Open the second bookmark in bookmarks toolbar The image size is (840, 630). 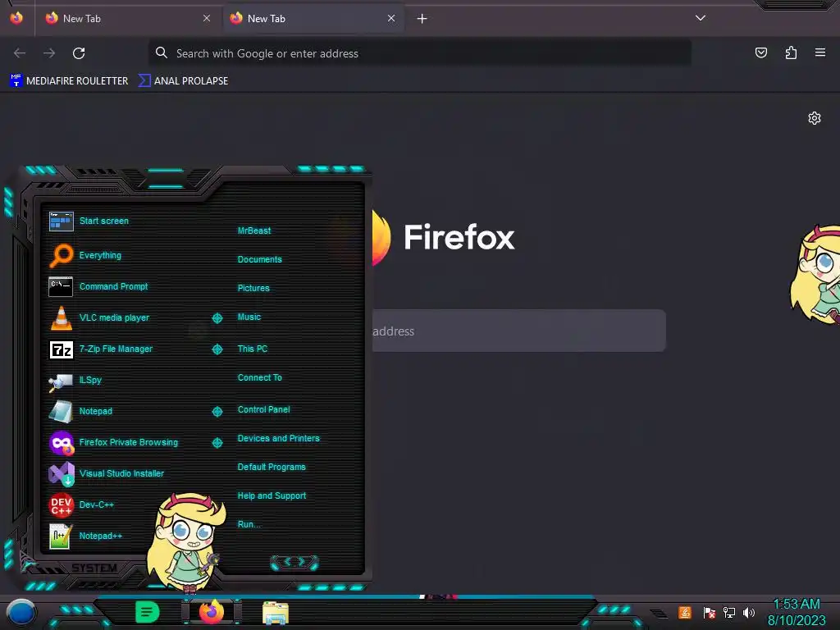coord(183,81)
